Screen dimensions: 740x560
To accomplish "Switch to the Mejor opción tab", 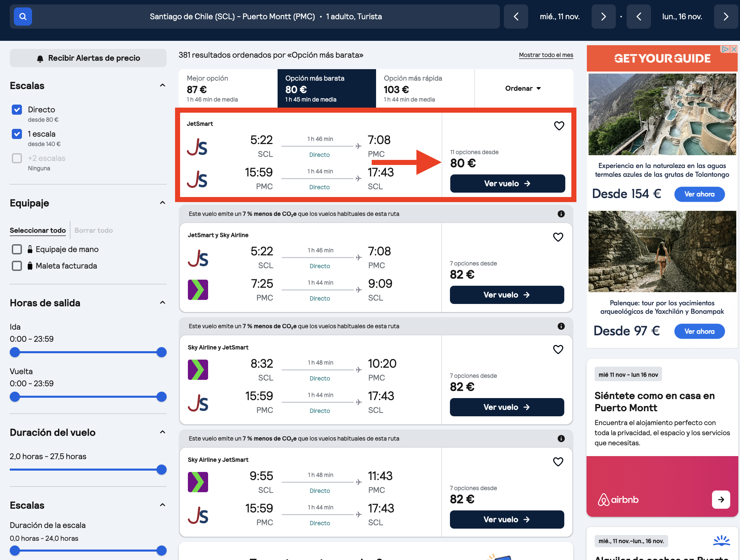I will [x=228, y=88].
